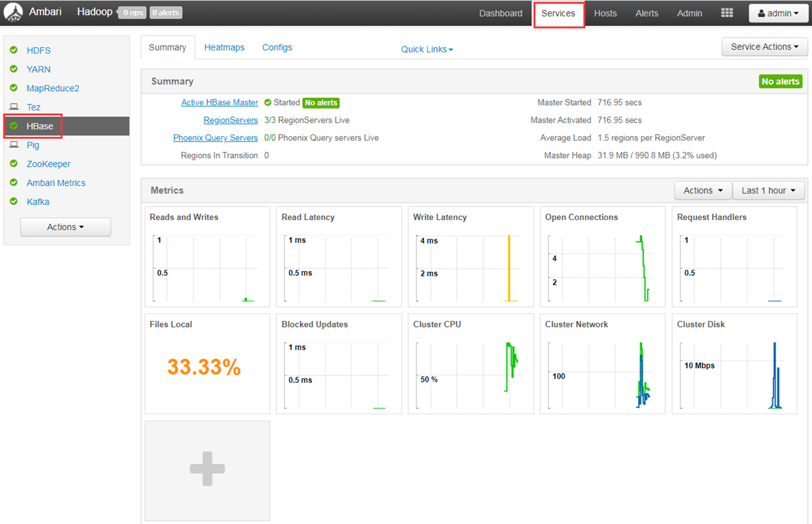Image resolution: width=812 pixels, height=524 pixels.
Task: Select the HDFS service
Action: click(39, 50)
